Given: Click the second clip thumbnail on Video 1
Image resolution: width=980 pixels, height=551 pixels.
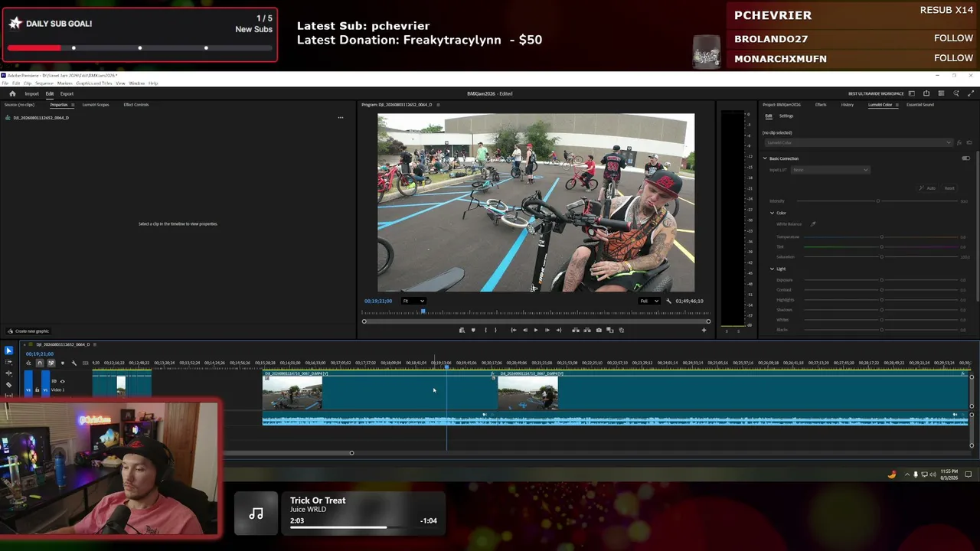Looking at the screenshot, I should tap(528, 393).
